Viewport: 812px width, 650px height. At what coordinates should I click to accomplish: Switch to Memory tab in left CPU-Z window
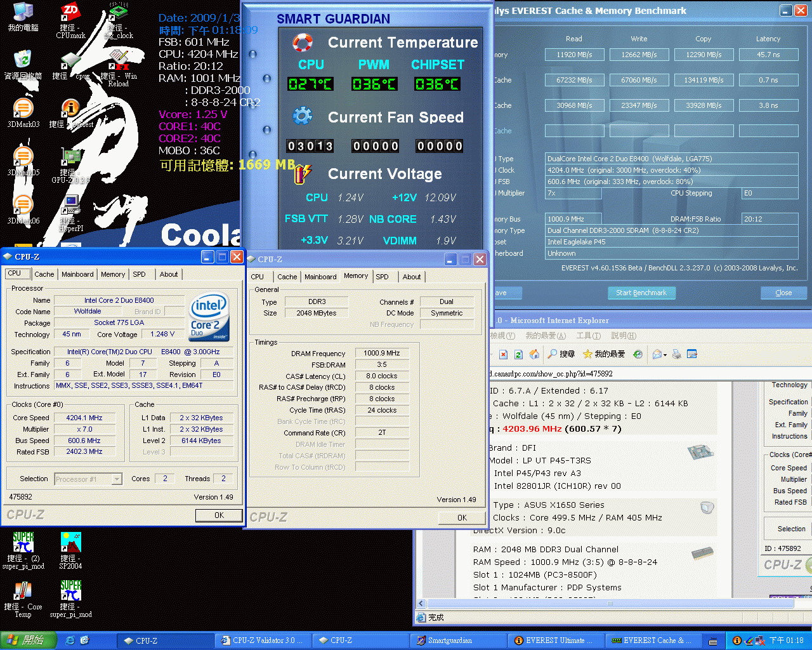[113, 274]
